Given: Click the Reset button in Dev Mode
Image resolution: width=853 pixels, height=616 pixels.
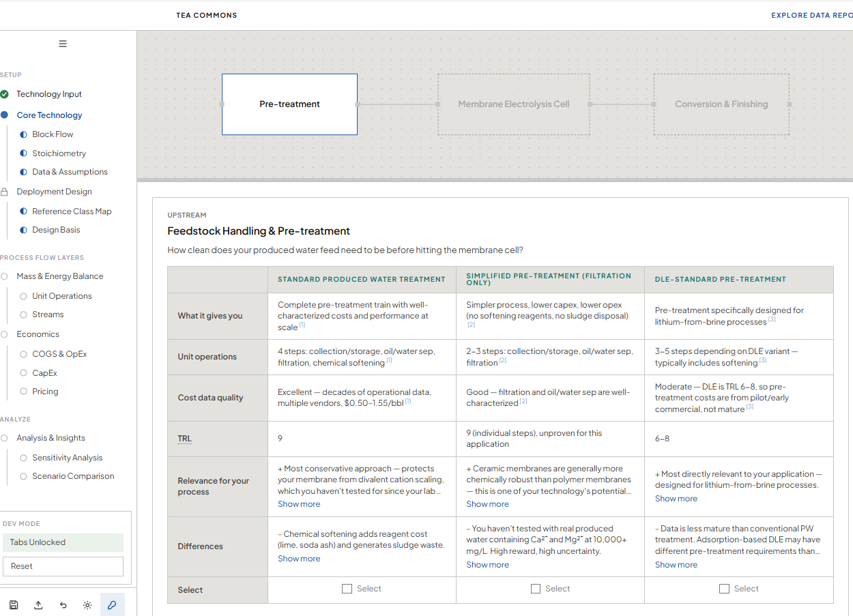Looking at the screenshot, I should [x=63, y=566].
